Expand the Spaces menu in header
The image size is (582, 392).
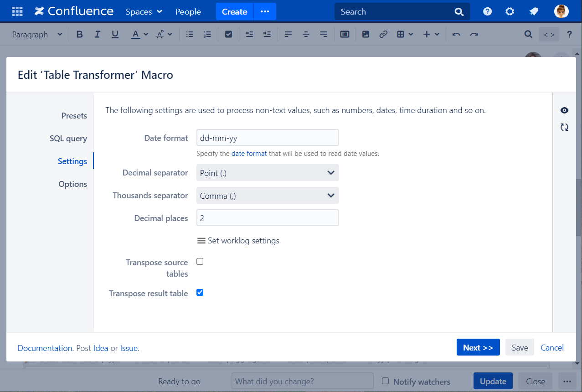click(x=144, y=11)
